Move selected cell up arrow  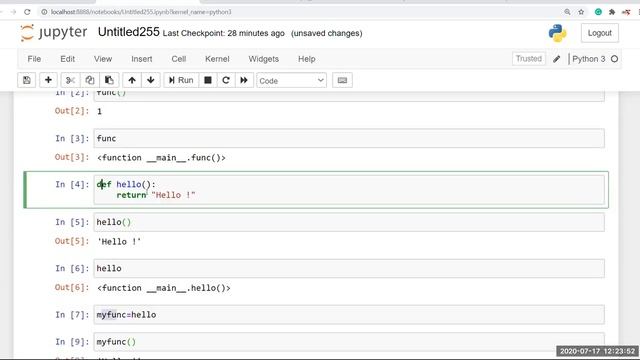[132, 80]
